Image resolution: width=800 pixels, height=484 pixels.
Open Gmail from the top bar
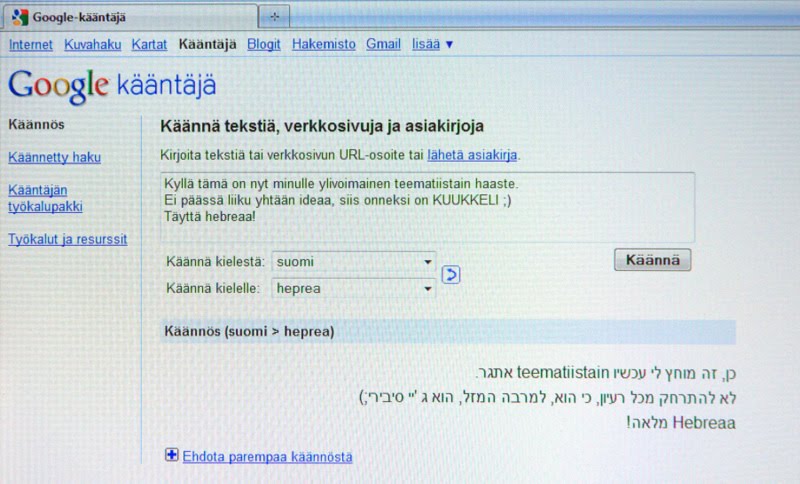383,44
